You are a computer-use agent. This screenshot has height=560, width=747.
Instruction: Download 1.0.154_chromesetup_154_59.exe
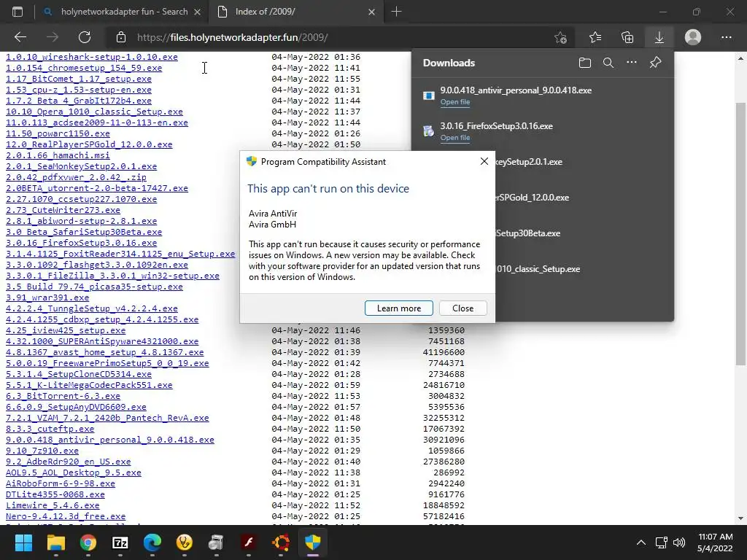[84, 68]
